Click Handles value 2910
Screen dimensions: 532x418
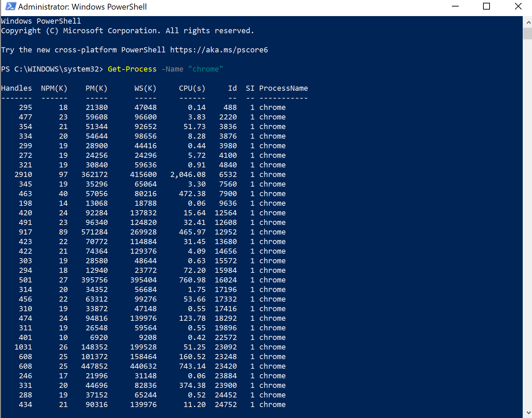point(23,175)
